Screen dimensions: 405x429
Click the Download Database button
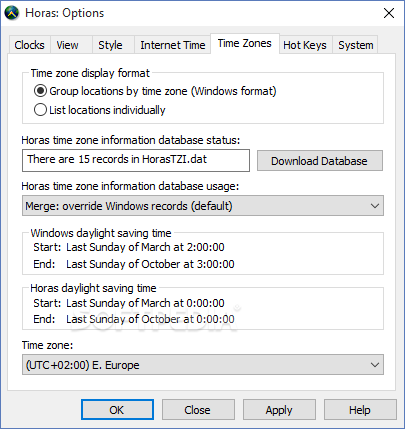pos(319,161)
